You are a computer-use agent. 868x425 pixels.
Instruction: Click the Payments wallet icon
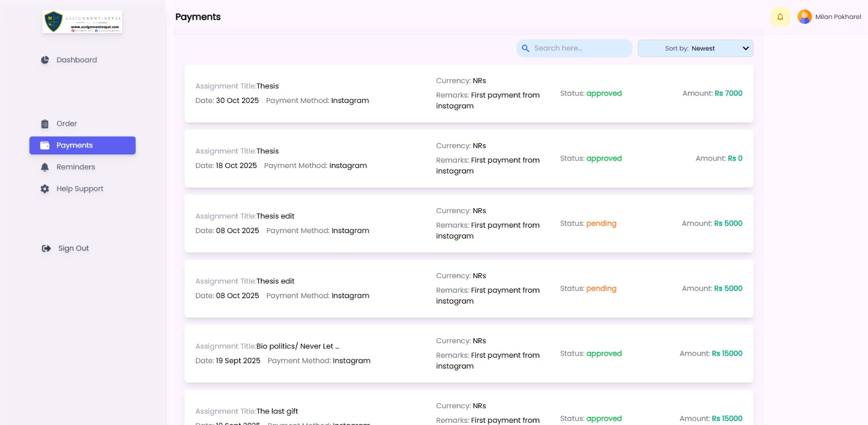pos(45,145)
